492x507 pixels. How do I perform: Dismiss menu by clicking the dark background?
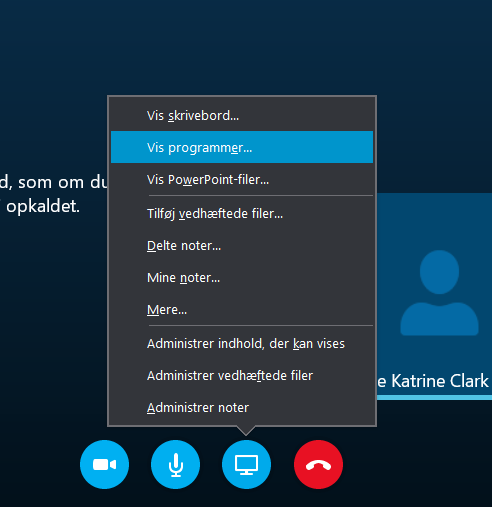(x=233, y=47)
